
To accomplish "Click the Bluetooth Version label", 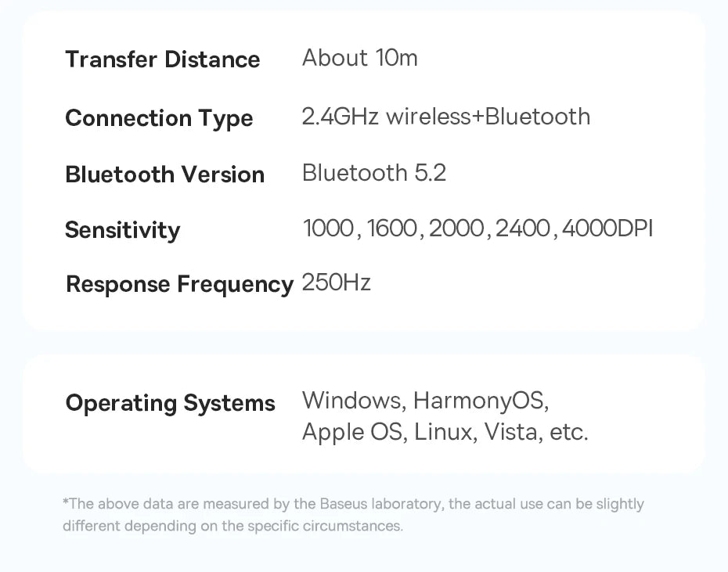I will pyautogui.click(x=164, y=174).
